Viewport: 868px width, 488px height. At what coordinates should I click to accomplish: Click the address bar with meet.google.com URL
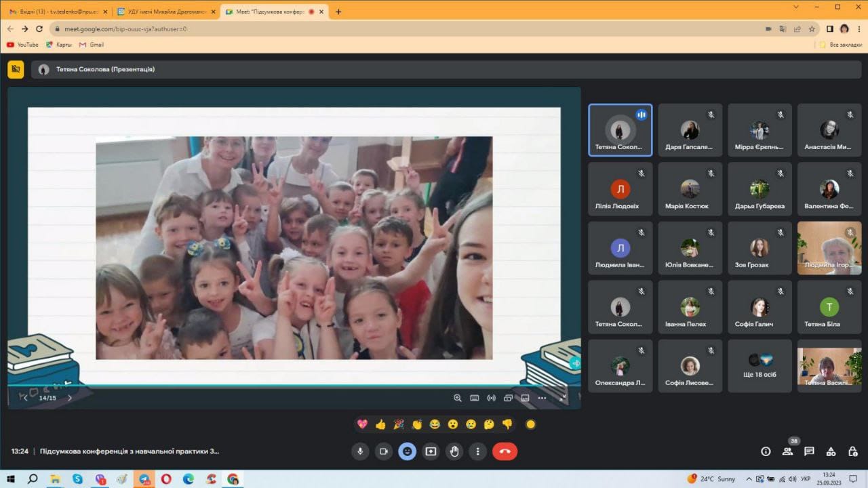(x=407, y=29)
